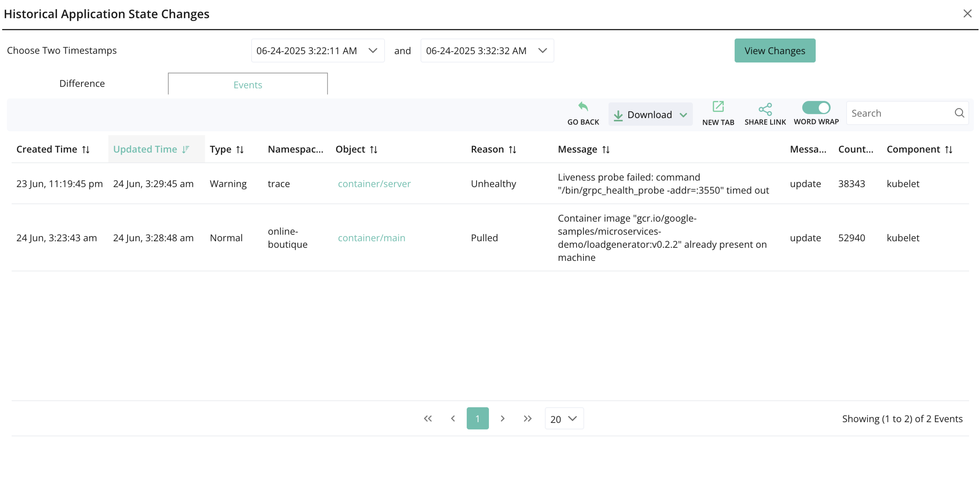
Task: Open events in New Tab icon
Action: click(718, 106)
